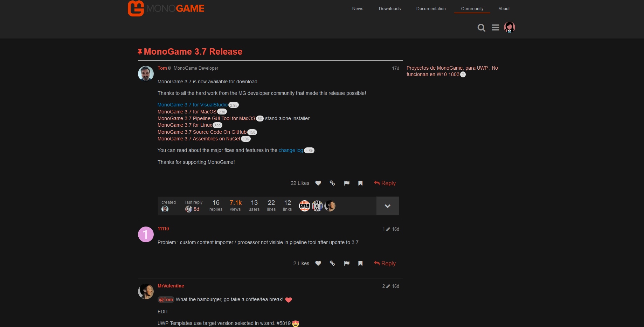Show who liked: 22 Likes
The width and height of the screenshot is (644, 327).
pos(300,183)
